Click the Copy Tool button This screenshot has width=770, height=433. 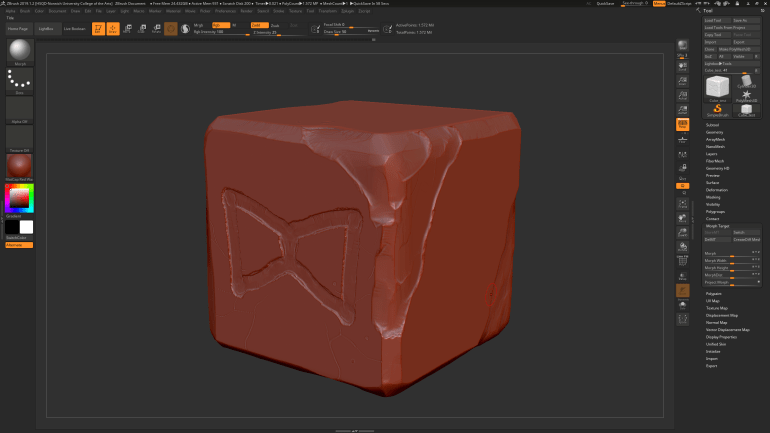pyautogui.click(x=717, y=35)
